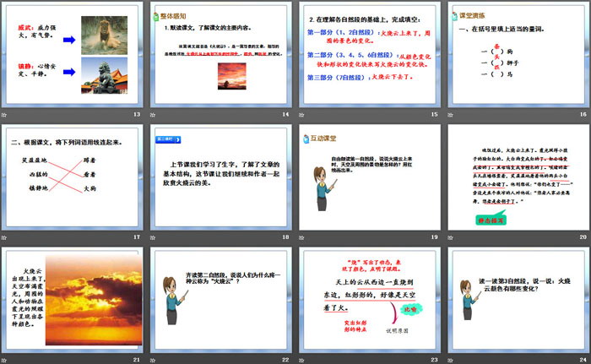Select slide 15 thumbnail with 完成填空 text
The width and height of the screenshot is (591, 364).
370,54
